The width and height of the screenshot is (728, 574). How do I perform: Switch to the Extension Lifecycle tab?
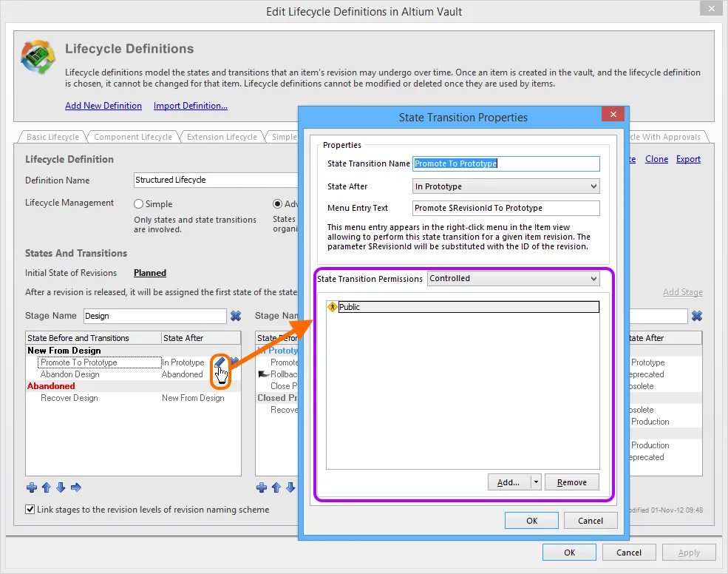[222, 137]
